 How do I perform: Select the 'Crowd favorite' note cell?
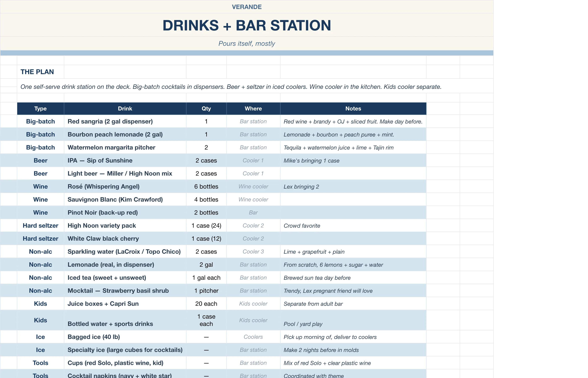(x=353, y=225)
